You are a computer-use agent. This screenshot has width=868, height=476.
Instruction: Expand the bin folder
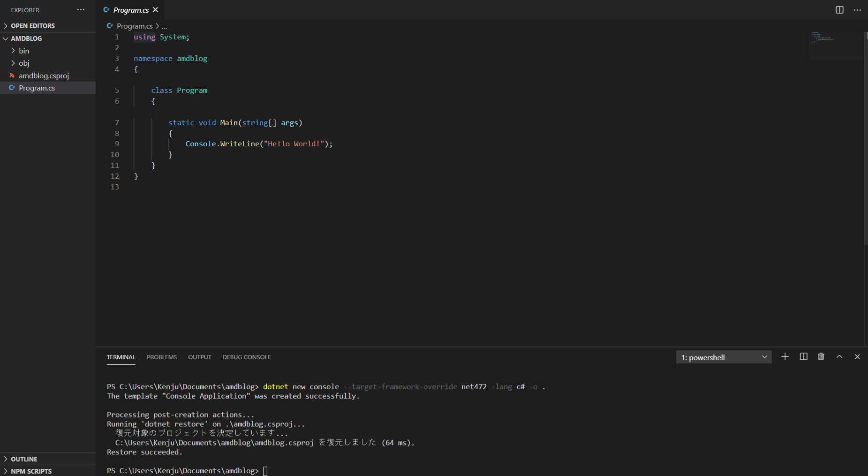pyautogui.click(x=24, y=51)
